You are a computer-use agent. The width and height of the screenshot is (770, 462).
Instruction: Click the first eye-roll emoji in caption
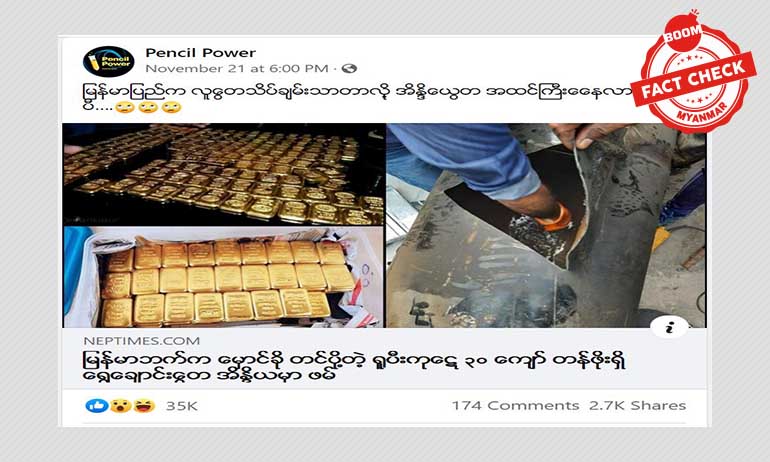(x=124, y=107)
